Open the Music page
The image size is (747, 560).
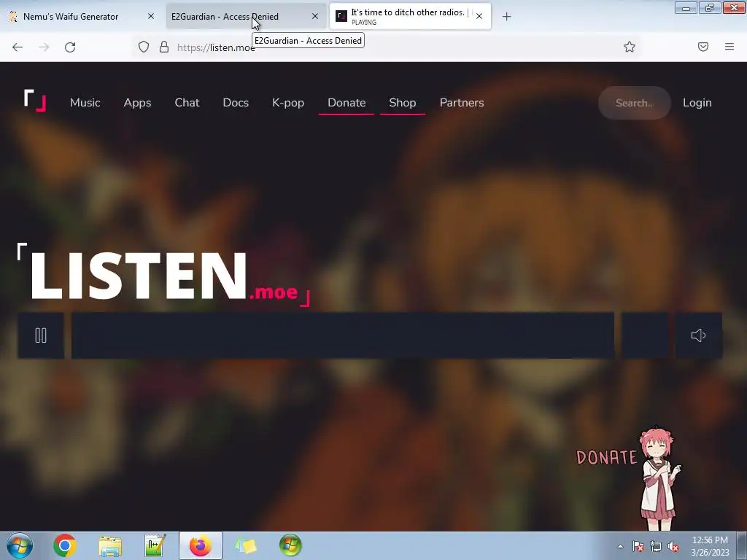coord(85,102)
